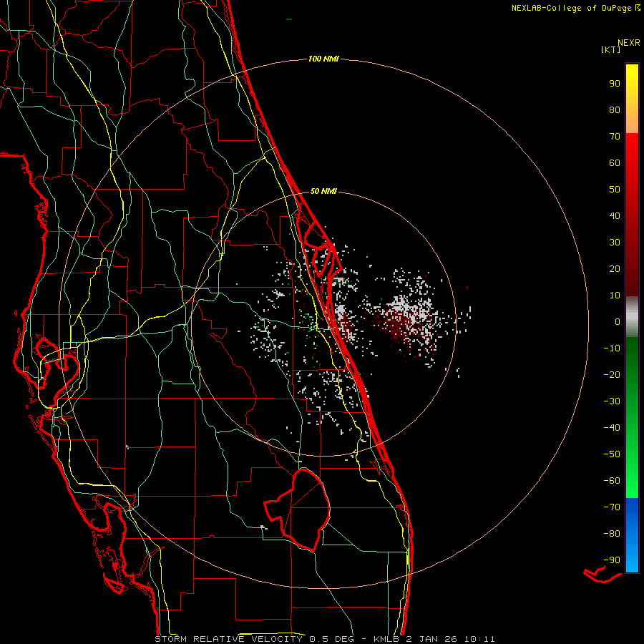
Task: Click the -90 value on velocity scale
Action: (x=612, y=560)
